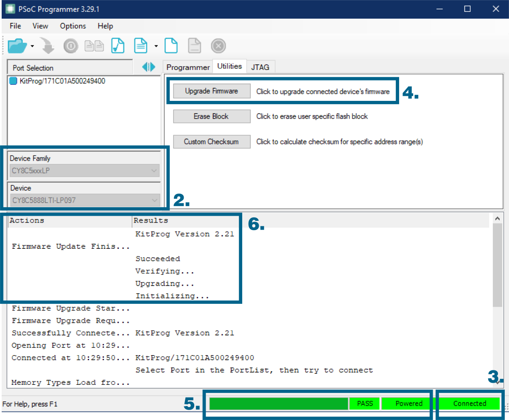Click the Program download arrow icon

point(48,46)
